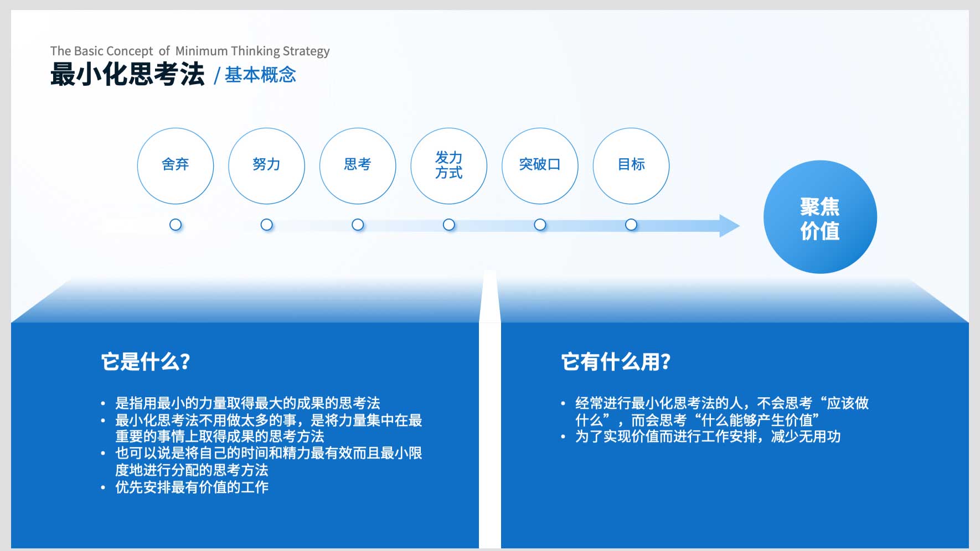Click the 突破口 circle
The height and width of the screenshot is (551, 980).
(540, 166)
